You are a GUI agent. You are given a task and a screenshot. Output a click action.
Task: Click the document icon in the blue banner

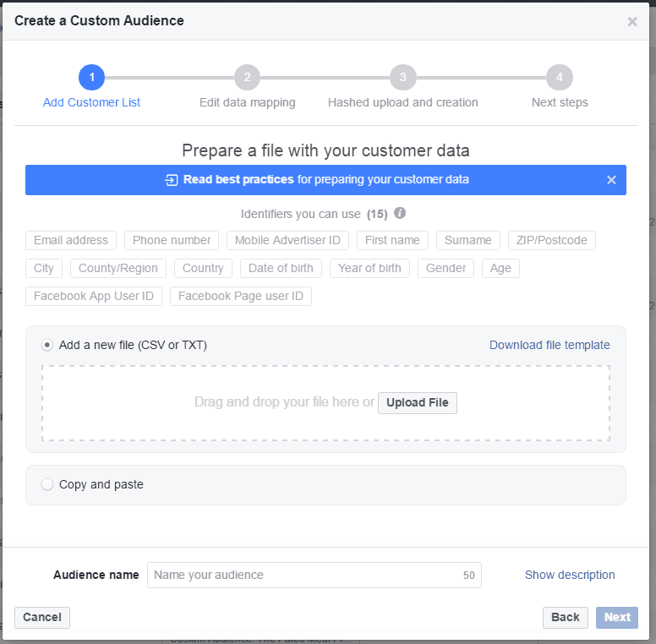pos(172,180)
